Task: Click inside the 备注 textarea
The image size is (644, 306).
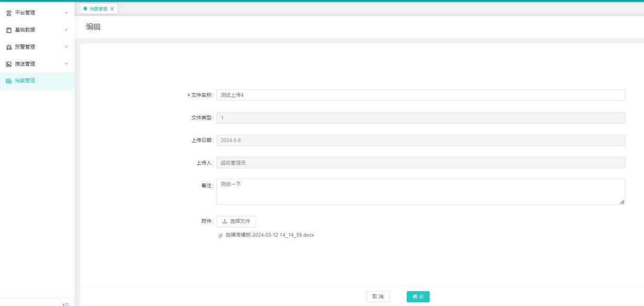Action: click(x=420, y=192)
